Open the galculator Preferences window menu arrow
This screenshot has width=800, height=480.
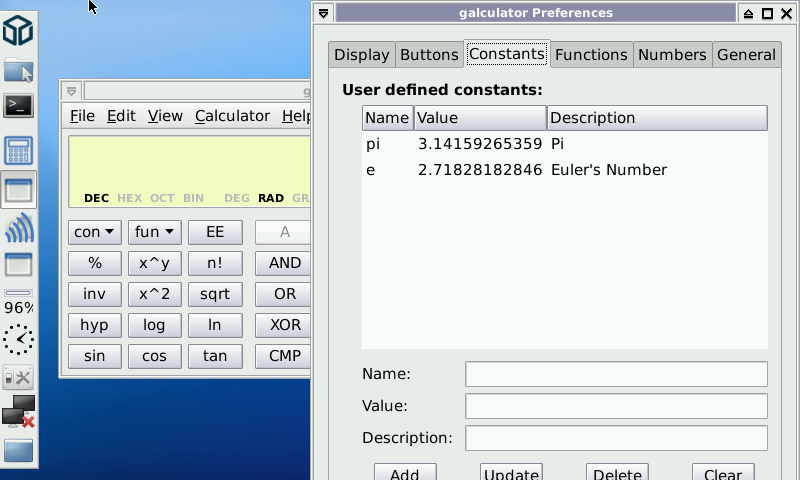coord(323,13)
